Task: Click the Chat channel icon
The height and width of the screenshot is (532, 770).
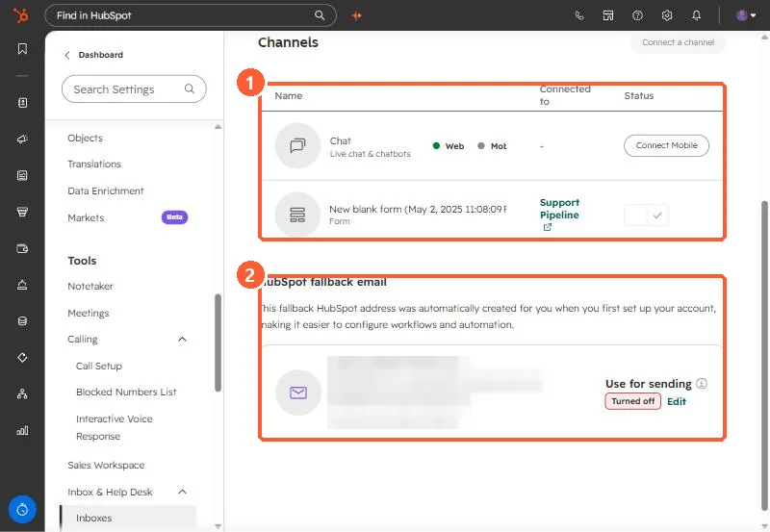Action: point(297,145)
